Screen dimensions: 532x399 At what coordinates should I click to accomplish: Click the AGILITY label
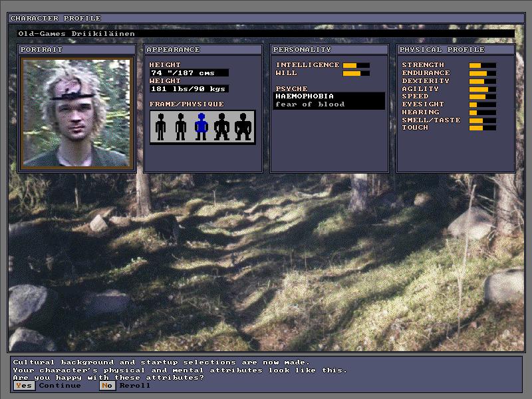[x=420, y=89]
